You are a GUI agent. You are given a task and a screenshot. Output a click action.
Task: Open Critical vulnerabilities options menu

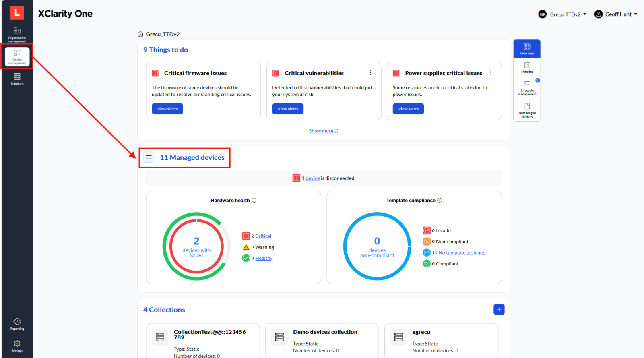370,73
